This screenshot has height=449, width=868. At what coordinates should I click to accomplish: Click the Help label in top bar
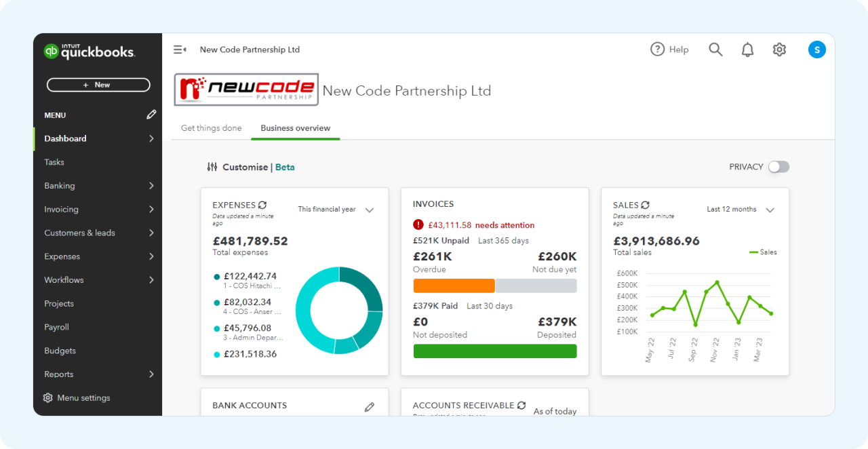[679, 50]
